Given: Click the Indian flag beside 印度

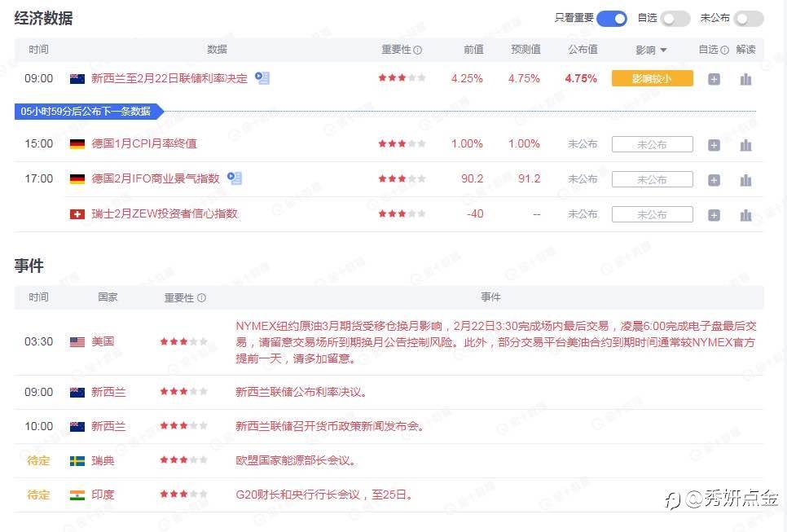Looking at the screenshot, I should [x=77, y=495].
